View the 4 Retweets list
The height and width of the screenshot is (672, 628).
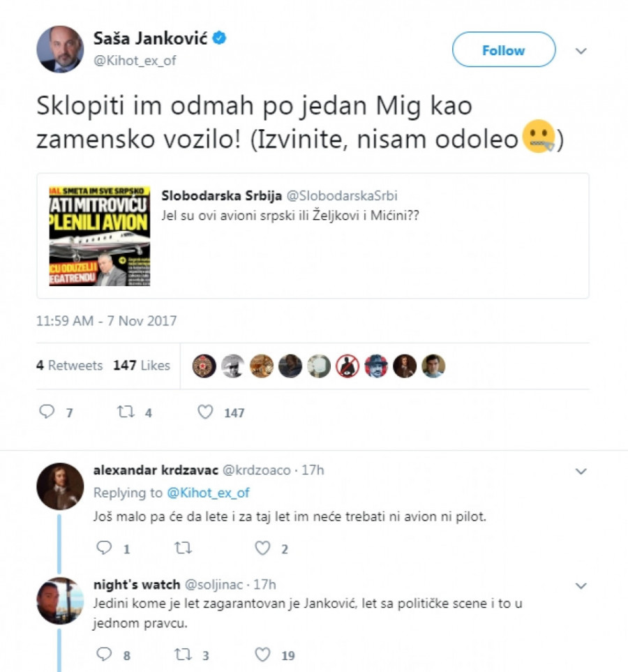pos(70,365)
